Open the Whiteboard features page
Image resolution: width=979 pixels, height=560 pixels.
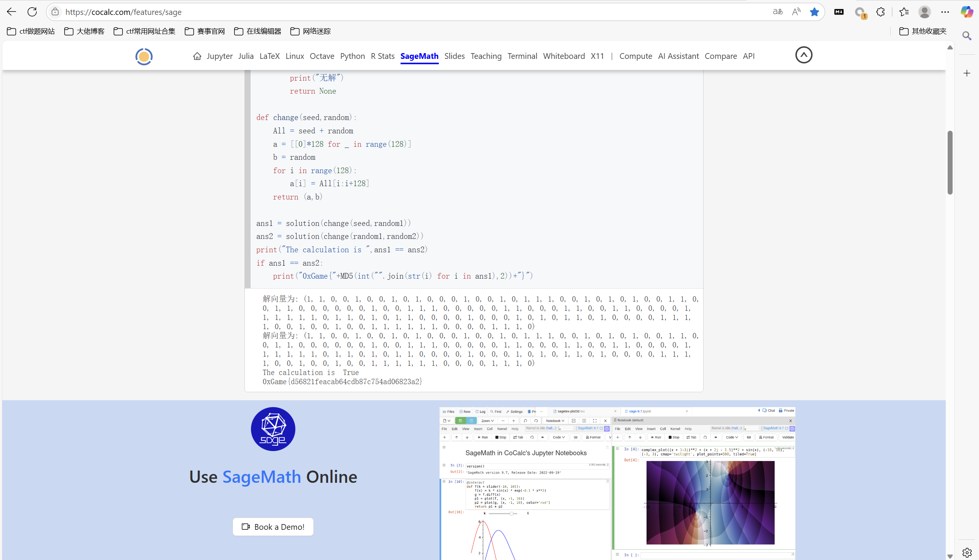[x=564, y=56]
